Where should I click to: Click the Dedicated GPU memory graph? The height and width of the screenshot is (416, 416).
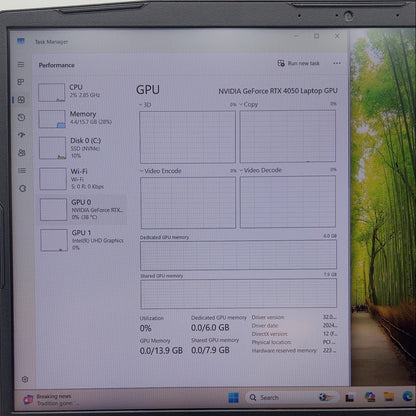238,255
